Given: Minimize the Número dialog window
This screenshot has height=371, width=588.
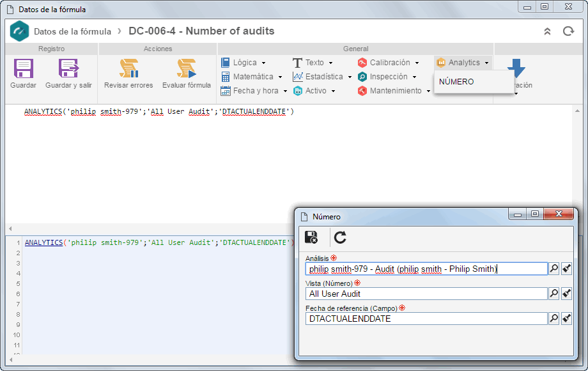Looking at the screenshot, I should tap(518, 214).
